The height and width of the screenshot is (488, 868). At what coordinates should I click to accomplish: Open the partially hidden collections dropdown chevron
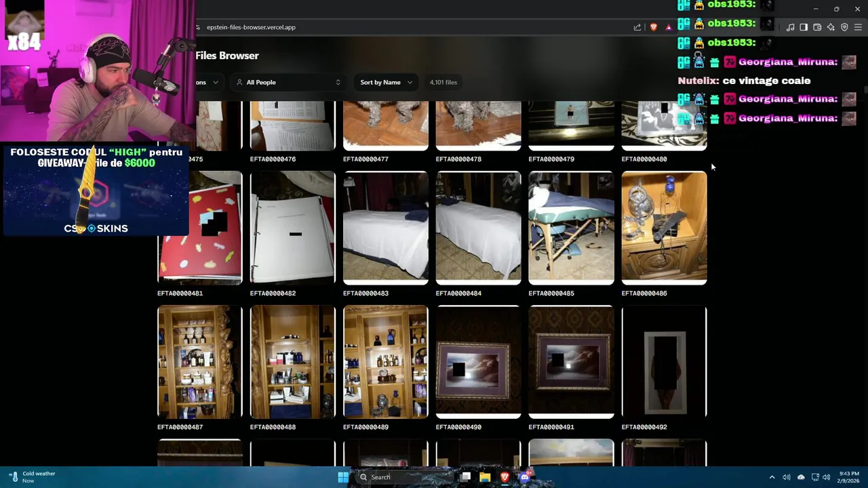[x=216, y=82]
